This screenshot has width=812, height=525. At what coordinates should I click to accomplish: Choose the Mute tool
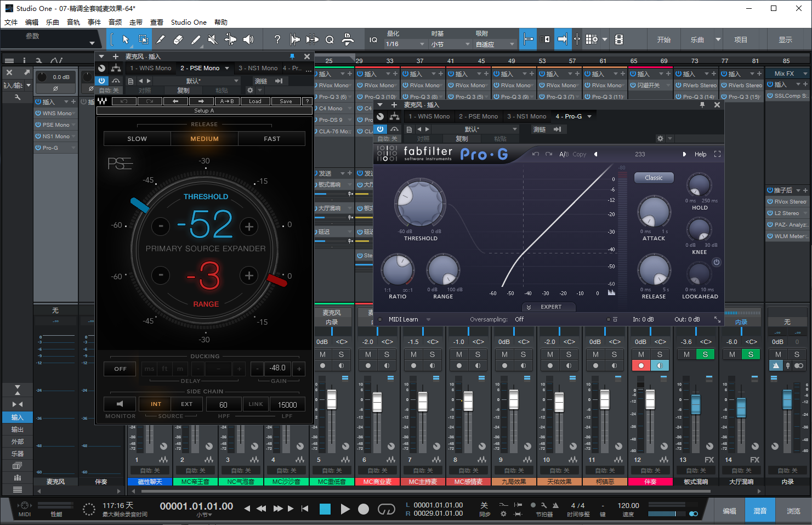tap(213, 39)
